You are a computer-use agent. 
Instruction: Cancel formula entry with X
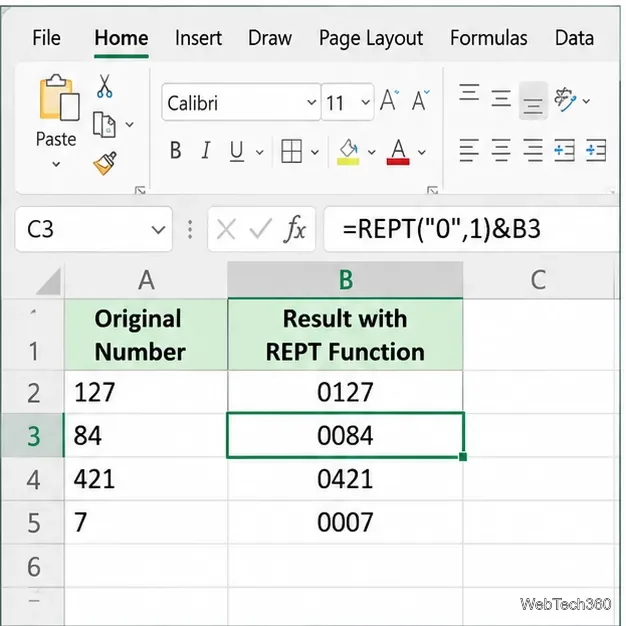pos(226,230)
